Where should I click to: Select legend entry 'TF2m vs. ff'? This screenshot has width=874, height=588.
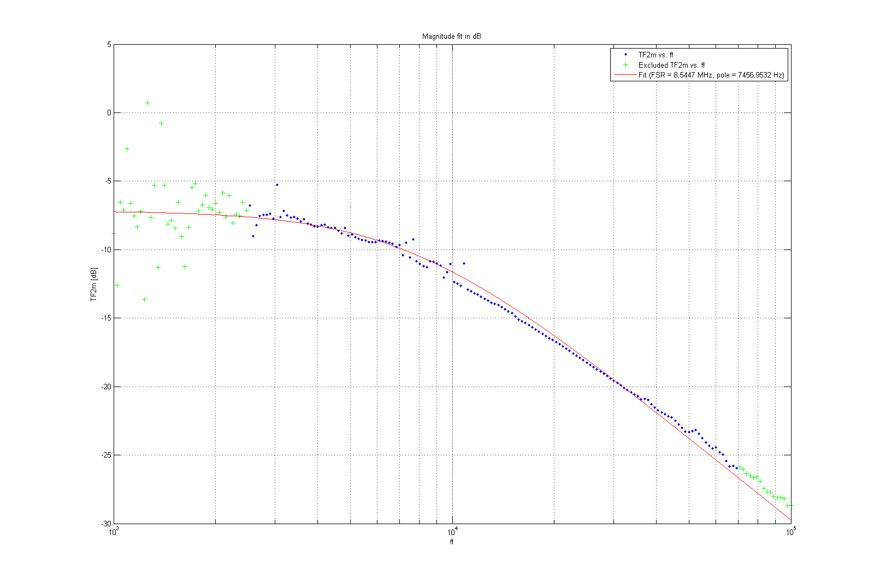coord(655,55)
